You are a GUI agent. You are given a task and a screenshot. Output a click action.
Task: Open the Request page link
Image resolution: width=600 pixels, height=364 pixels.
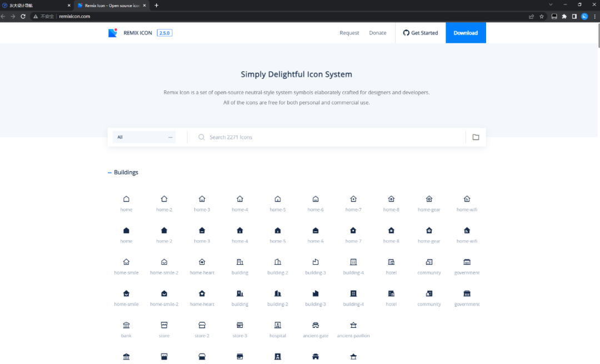[x=349, y=33]
